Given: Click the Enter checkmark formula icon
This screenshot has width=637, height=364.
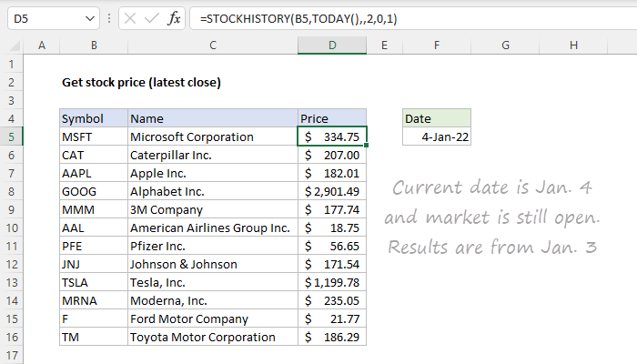Looking at the screenshot, I should click(152, 19).
